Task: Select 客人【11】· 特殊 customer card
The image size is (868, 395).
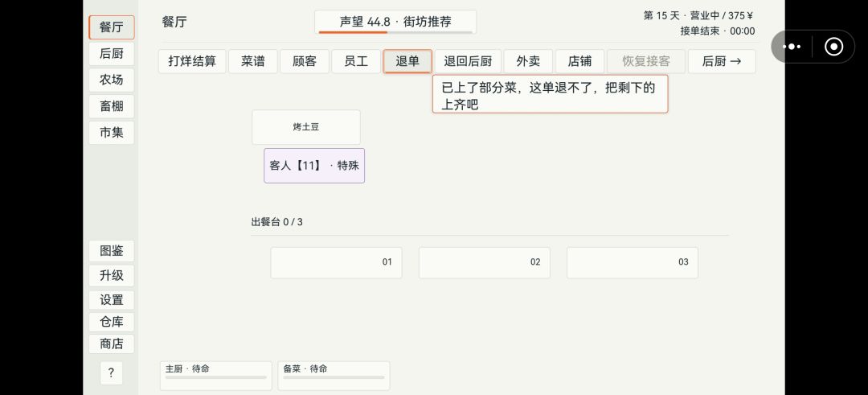Action: coord(314,166)
